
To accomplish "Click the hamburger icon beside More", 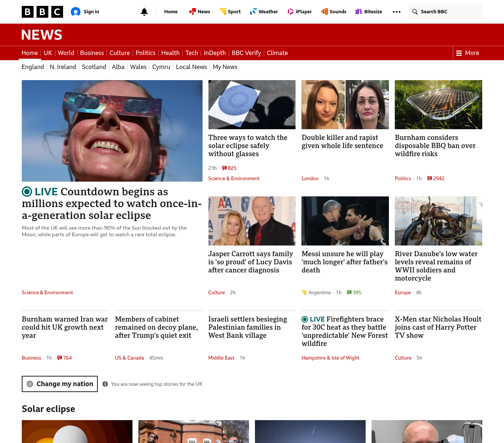I will pos(459,53).
